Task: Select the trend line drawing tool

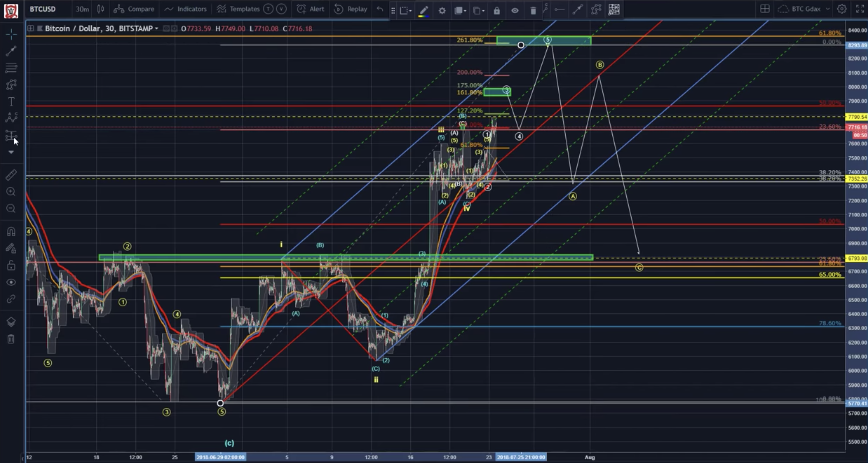Action: (x=11, y=51)
